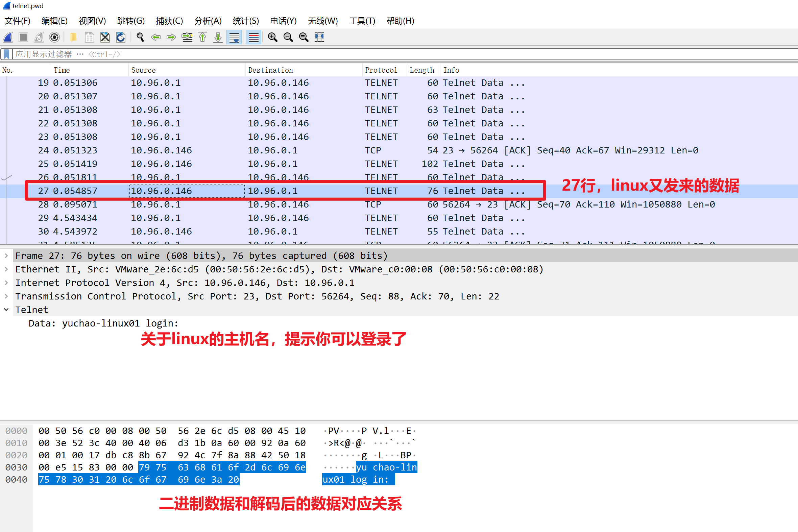
Task: Toggle packet list coloring rules
Action: coord(253,37)
